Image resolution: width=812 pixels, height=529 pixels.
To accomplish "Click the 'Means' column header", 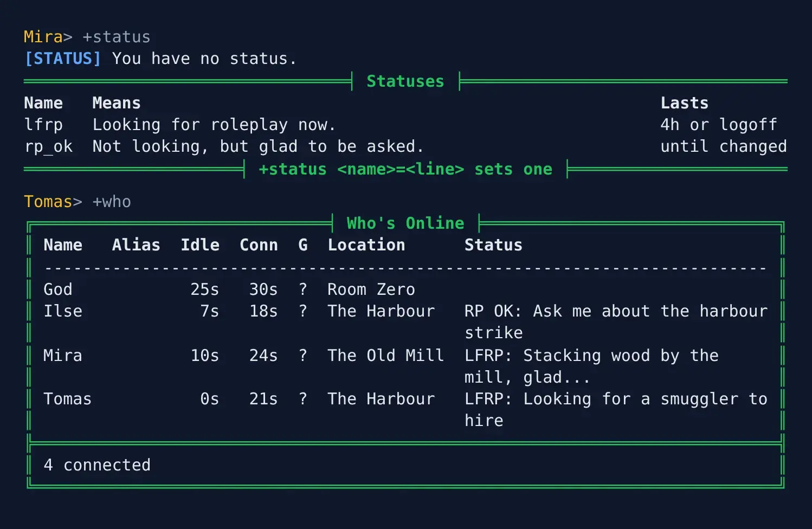I will point(117,103).
